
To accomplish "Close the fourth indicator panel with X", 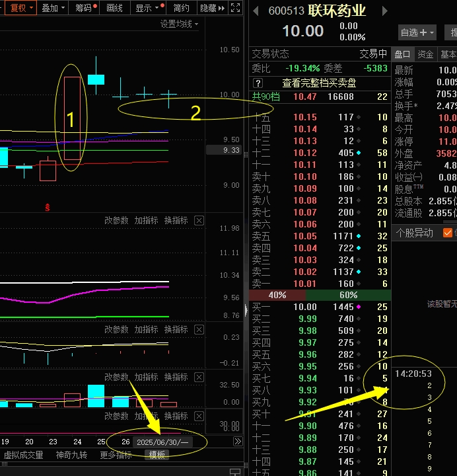I will tap(199, 416).
